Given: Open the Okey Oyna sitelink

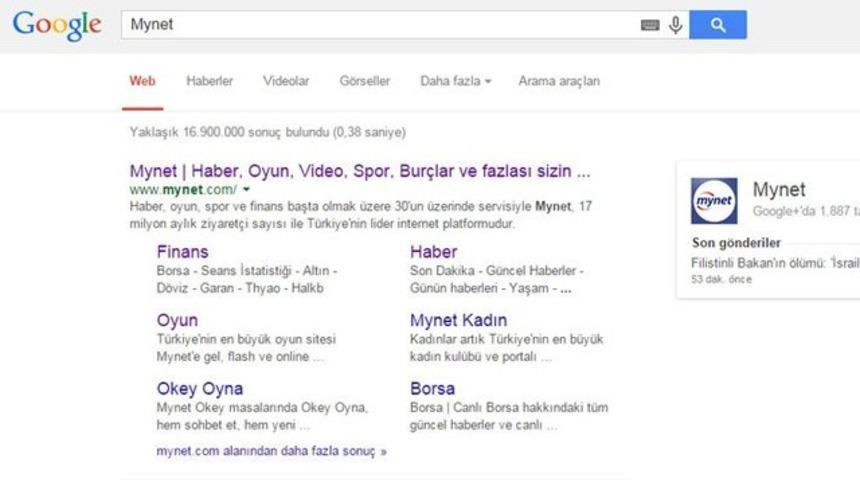Looking at the screenshot, I should tap(200, 389).
